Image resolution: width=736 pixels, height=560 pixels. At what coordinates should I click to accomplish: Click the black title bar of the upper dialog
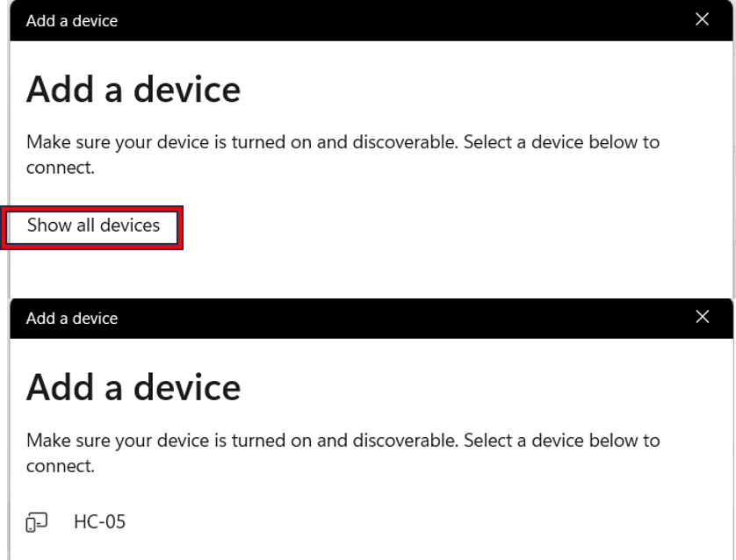pos(395,21)
